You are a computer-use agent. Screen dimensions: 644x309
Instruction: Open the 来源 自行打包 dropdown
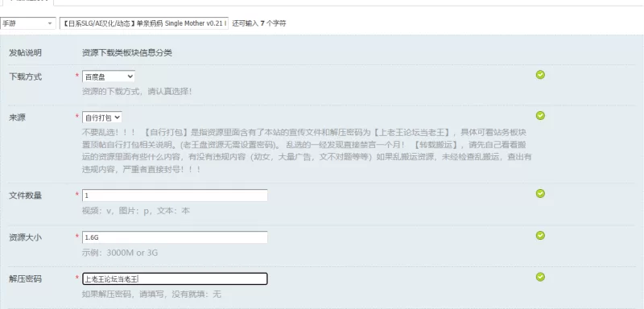102,117
